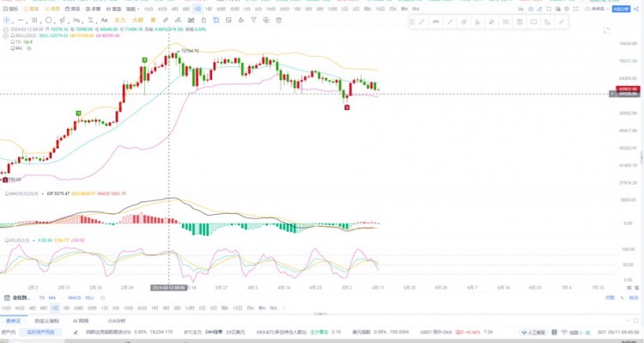This screenshot has height=343, width=644.
Task: Click the blue K线分析 button
Action: click(x=621, y=9)
